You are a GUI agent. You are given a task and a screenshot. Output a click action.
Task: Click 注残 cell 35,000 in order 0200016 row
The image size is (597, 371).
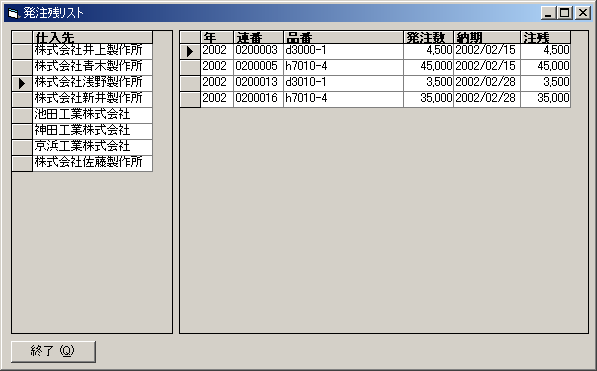click(x=546, y=99)
